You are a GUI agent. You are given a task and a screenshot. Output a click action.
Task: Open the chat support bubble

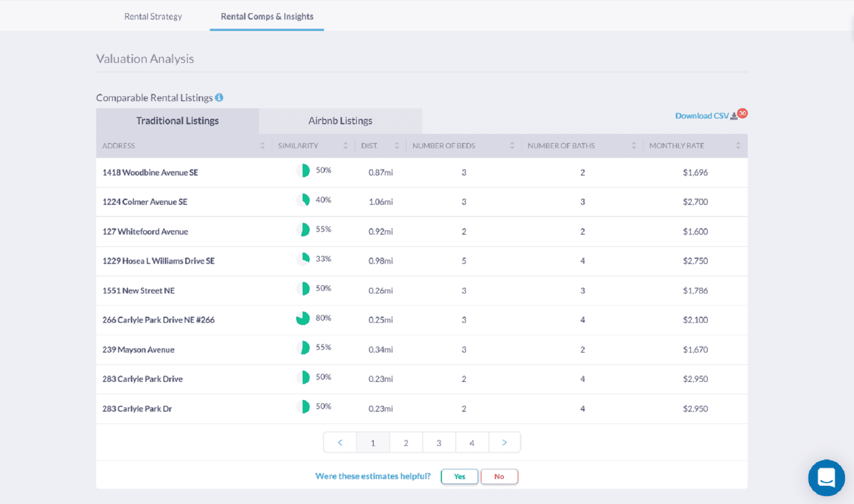tap(826, 477)
